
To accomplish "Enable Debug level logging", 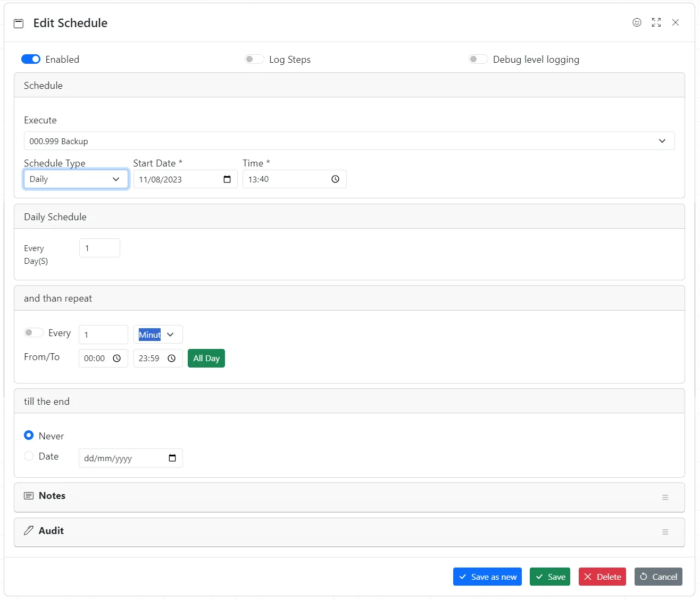I will [x=478, y=59].
